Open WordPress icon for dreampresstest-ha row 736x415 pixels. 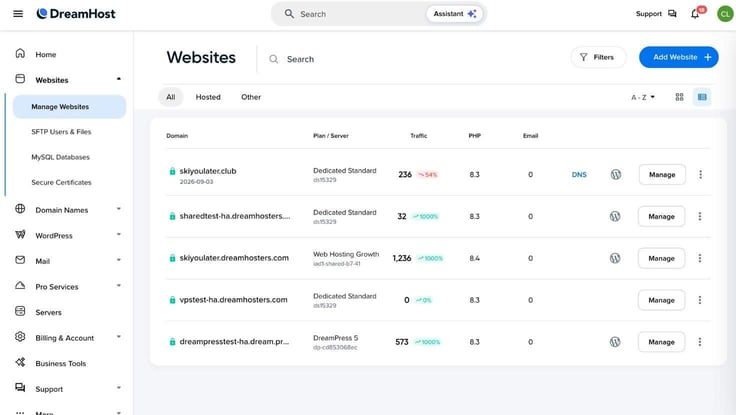pyautogui.click(x=615, y=342)
